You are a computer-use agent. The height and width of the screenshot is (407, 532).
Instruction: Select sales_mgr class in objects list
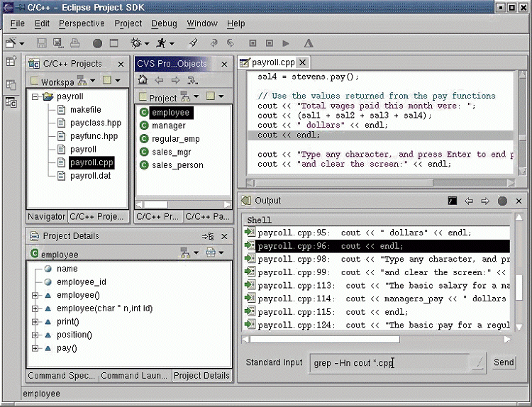172,152
